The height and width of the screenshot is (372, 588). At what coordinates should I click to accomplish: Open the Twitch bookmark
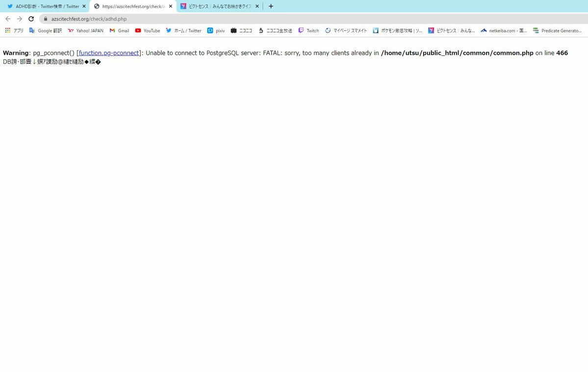(308, 31)
